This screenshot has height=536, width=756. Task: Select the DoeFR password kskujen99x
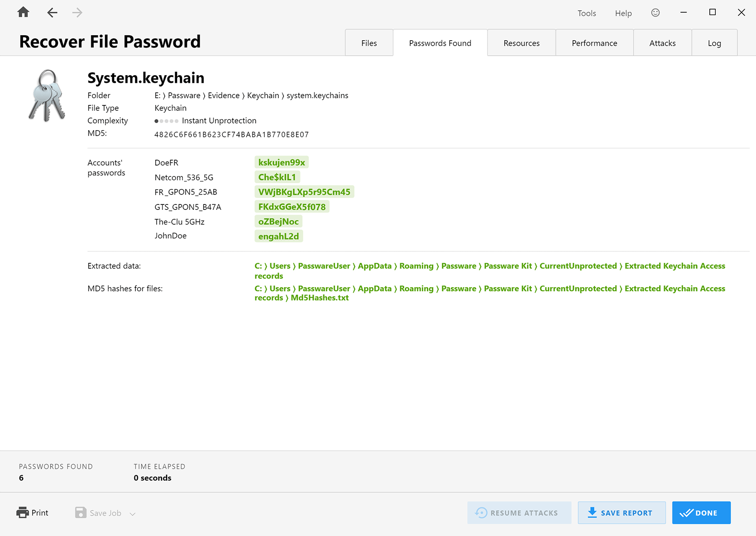pos(281,162)
